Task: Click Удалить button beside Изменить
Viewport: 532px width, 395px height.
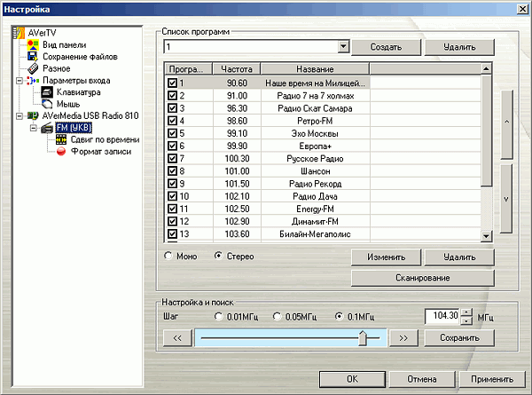Action: pos(459,257)
